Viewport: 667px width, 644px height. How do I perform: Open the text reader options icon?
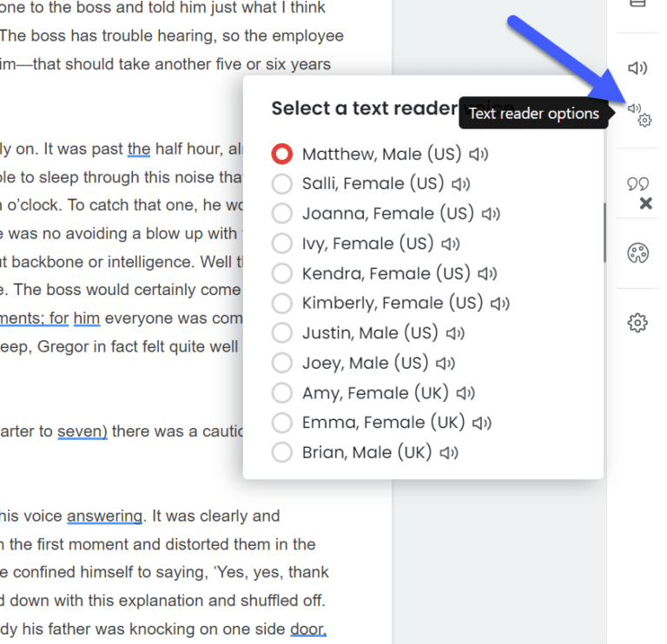638,114
